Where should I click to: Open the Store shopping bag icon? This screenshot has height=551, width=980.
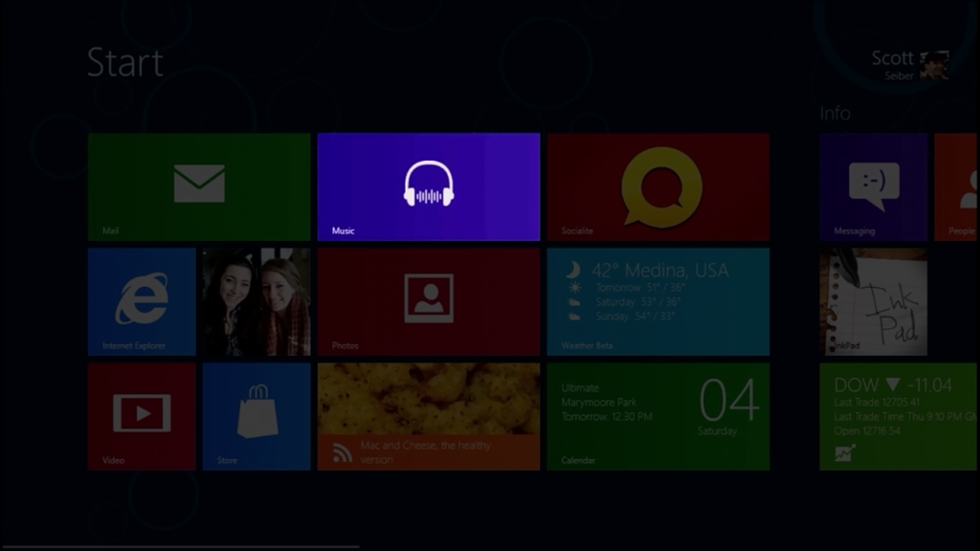[257, 411]
